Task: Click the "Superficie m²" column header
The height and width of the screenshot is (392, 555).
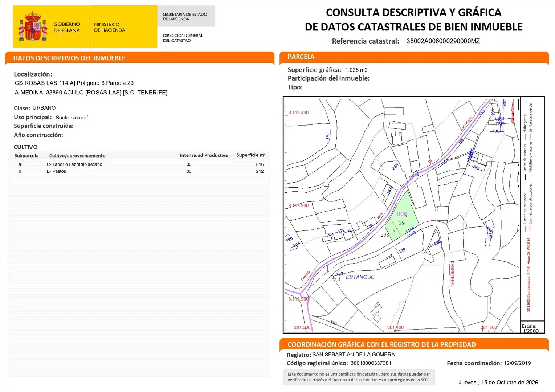Action: click(251, 155)
